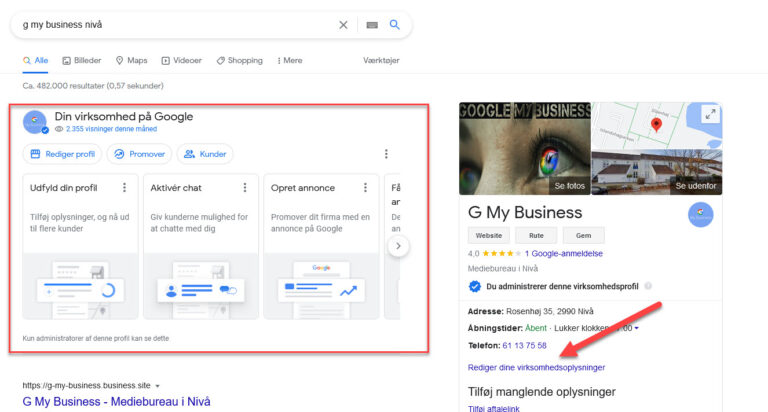
Task: Expand the map with fullscreen icon
Action: pyautogui.click(x=710, y=115)
